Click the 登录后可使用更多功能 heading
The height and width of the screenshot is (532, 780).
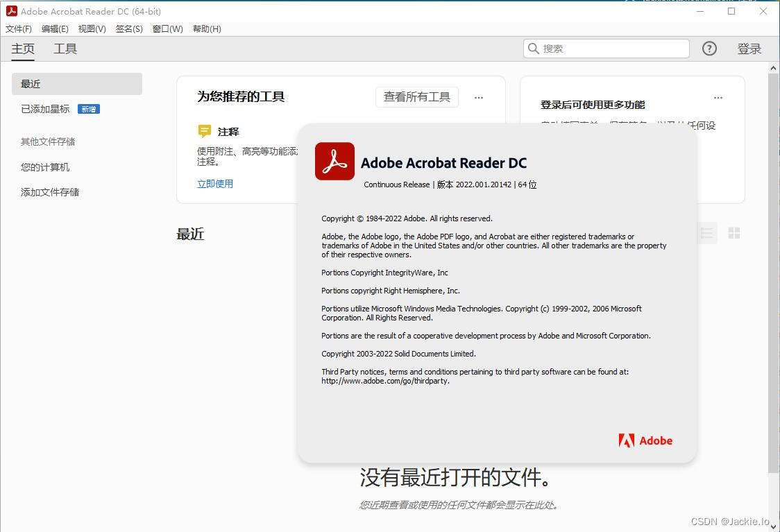(593, 105)
